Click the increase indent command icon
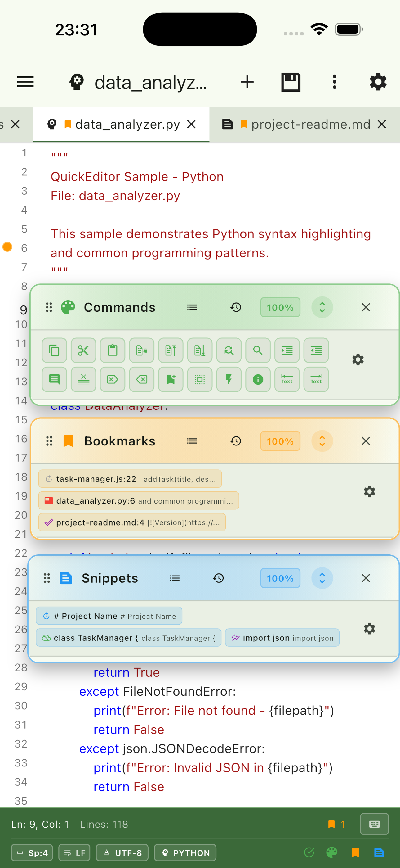 (x=287, y=350)
